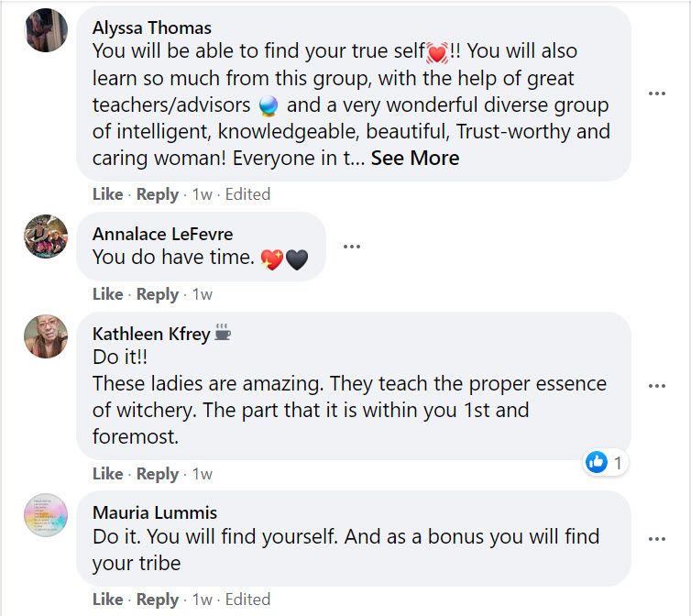Viewport: 691px width, 616px height.
Task: Open Kathleen Kfrey's profile name link
Action: (x=151, y=334)
